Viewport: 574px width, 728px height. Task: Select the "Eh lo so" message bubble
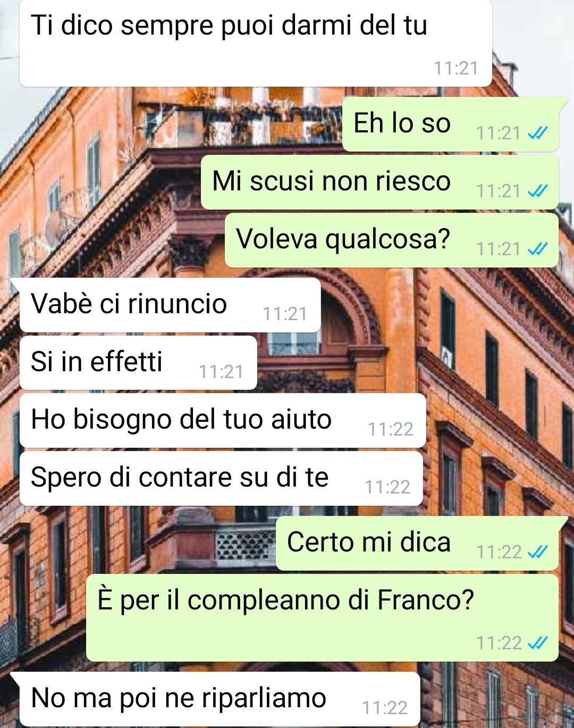coord(451,124)
